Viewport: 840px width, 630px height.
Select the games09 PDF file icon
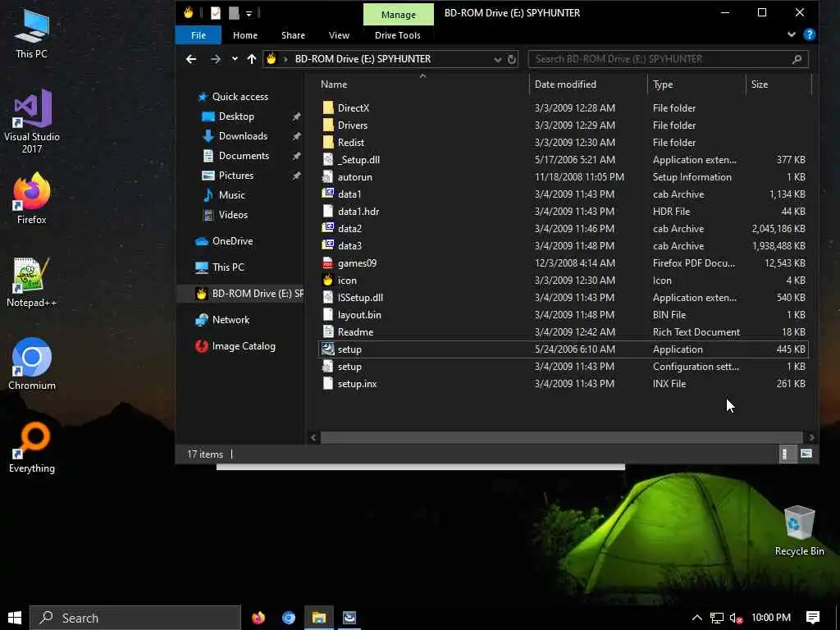[x=328, y=263]
